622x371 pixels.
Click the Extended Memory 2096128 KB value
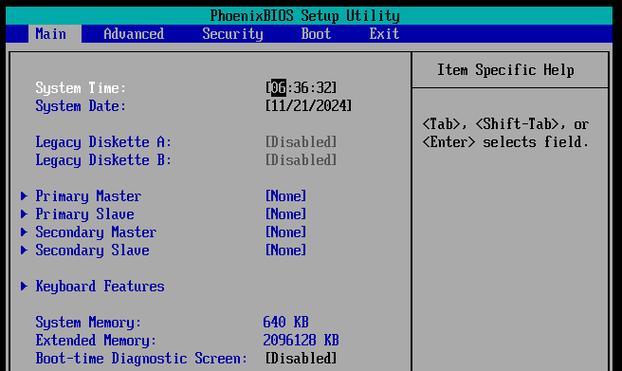pos(301,340)
